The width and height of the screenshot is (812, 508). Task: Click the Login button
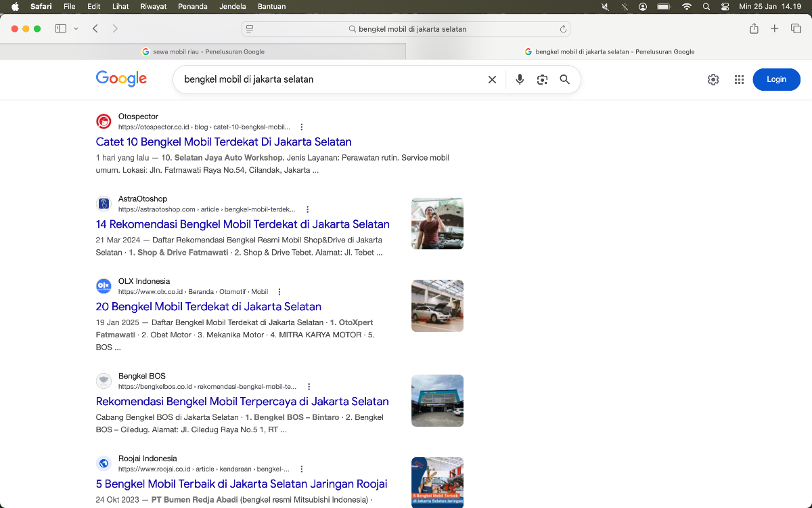(776, 79)
